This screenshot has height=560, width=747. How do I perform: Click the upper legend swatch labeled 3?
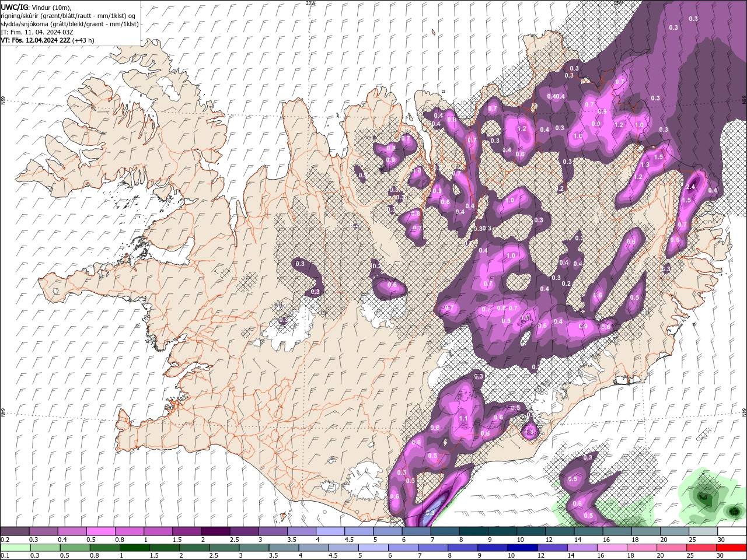coord(272,531)
